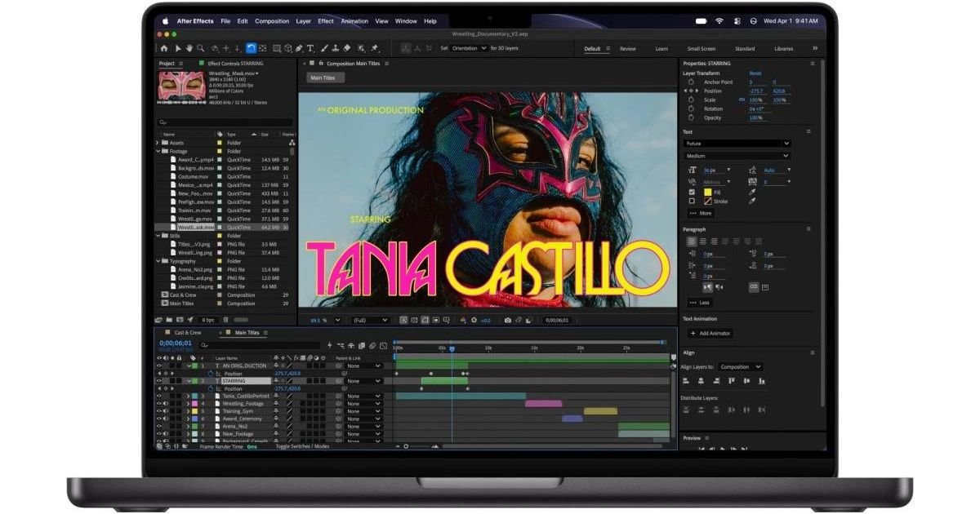Click the More button in Text panel
980x514 pixels.
coord(701,213)
